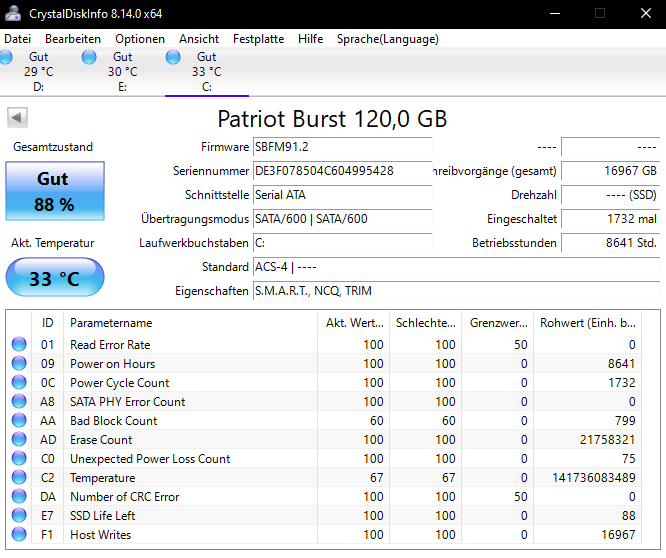
Task: Click the Grenzwer... column header
Action: pyautogui.click(x=498, y=323)
